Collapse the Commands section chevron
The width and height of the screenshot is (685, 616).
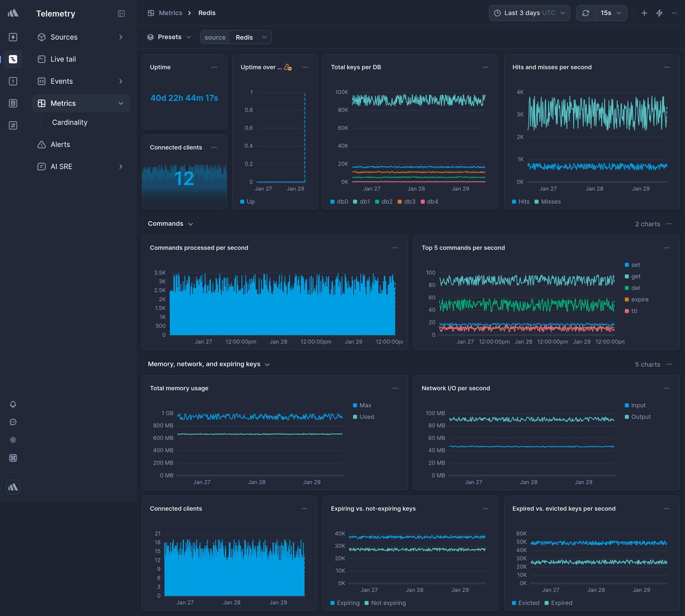click(190, 223)
